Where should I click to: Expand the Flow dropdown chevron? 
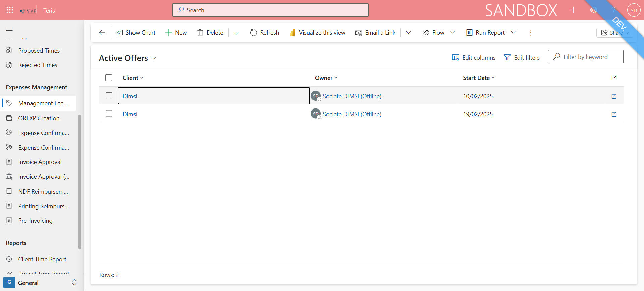(452, 32)
